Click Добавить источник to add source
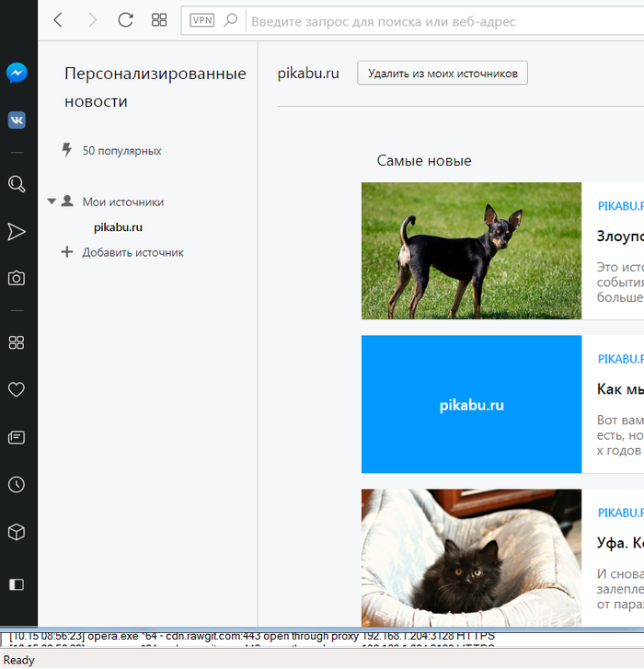The height and width of the screenshot is (669, 644). pos(132,252)
